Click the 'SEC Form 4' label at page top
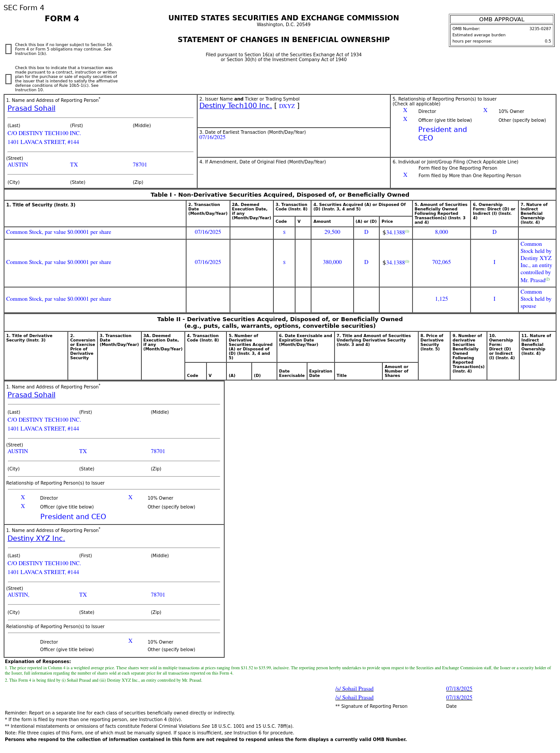This screenshot has width=560, height=753. (24, 8)
